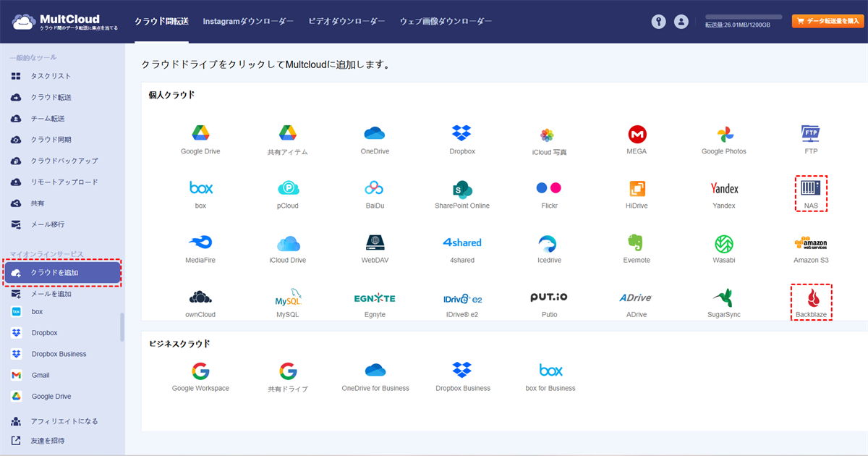Add the Icedrive cloud
The height and width of the screenshot is (456, 868).
click(x=549, y=243)
